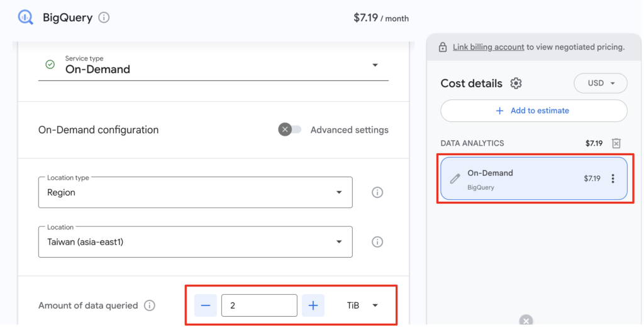Image resolution: width=644 pixels, height=328 pixels.
Task: Click the round X icon below cost panel
Action: pos(526,320)
